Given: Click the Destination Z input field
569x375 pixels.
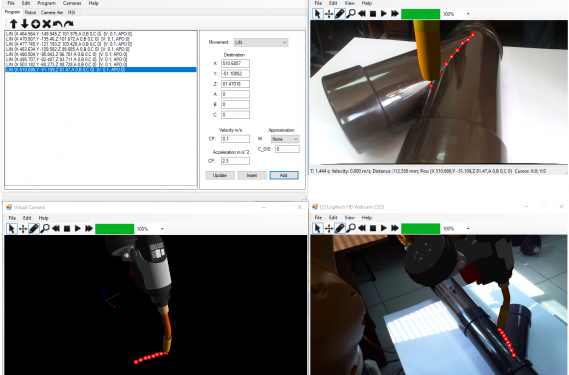Looking at the screenshot, I should (x=235, y=84).
